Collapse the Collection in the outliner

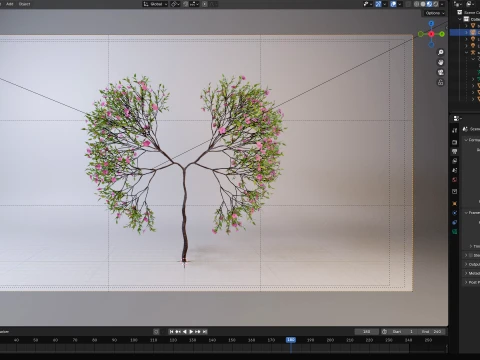coord(460,19)
